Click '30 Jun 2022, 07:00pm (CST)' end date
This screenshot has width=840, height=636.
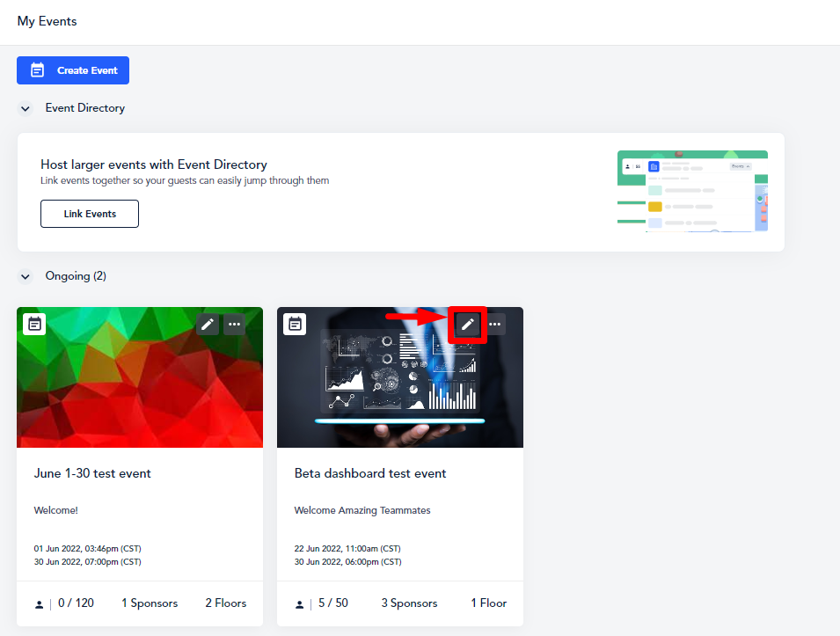tap(87, 562)
